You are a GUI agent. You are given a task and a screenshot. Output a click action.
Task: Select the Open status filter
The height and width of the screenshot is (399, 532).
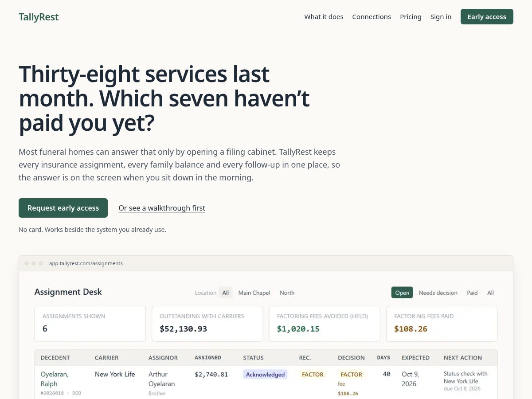click(402, 293)
